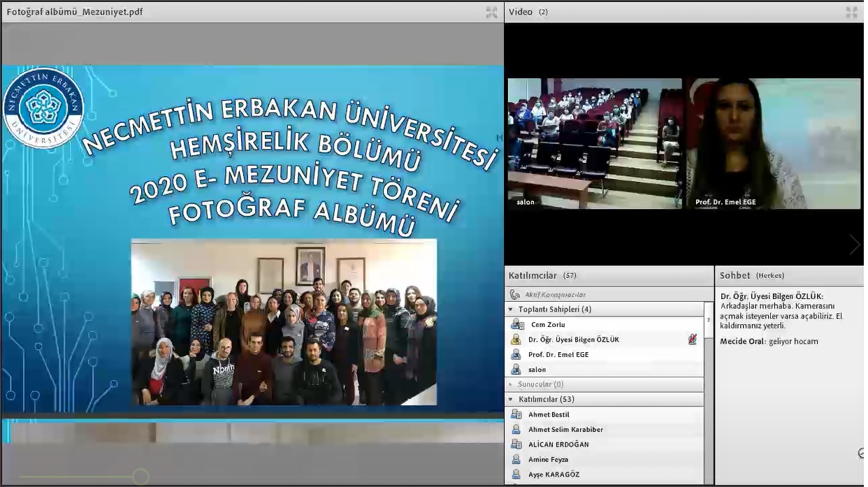The image size is (868, 487).
Task: Click Ahmet Selim Karabiber's participant icon
Action: coord(516,430)
